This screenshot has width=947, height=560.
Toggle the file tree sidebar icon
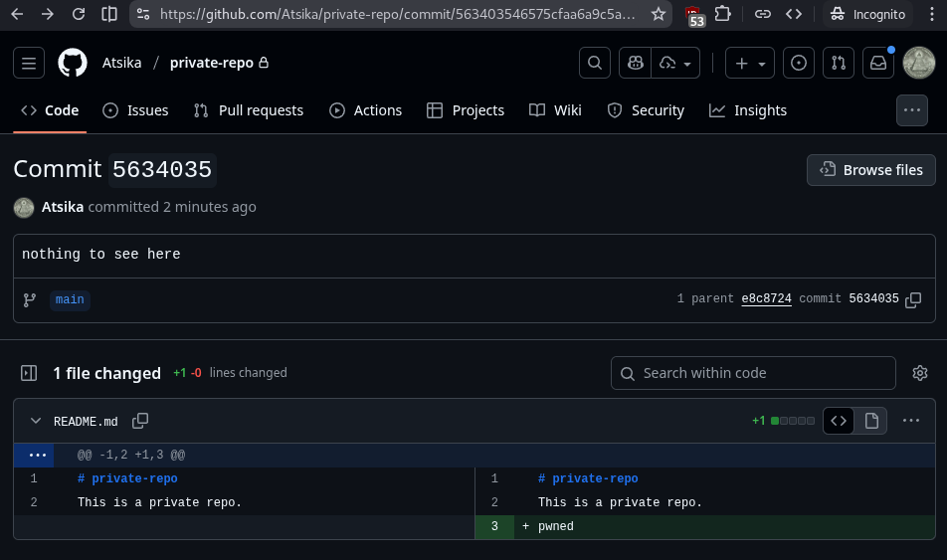coord(29,373)
